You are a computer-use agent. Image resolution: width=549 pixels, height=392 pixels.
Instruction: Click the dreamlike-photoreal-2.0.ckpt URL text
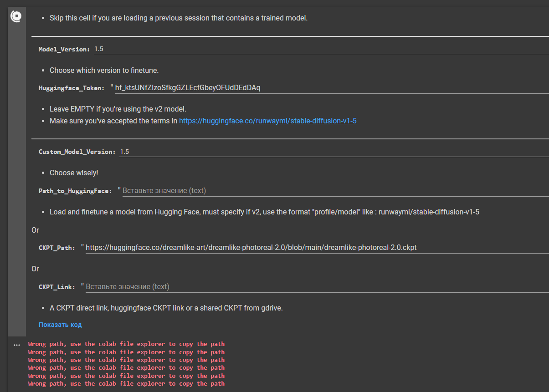pyautogui.click(x=251, y=247)
